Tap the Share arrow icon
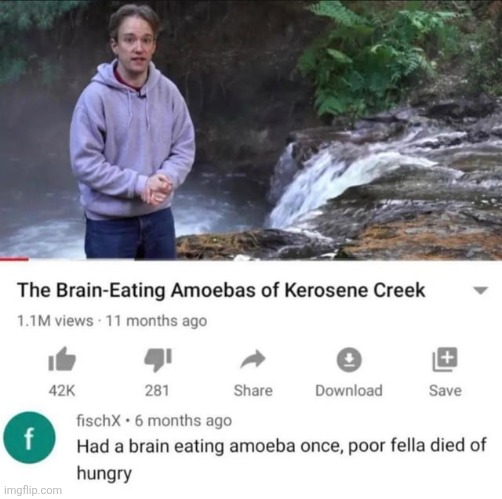 pyautogui.click(x=253, y=359)
